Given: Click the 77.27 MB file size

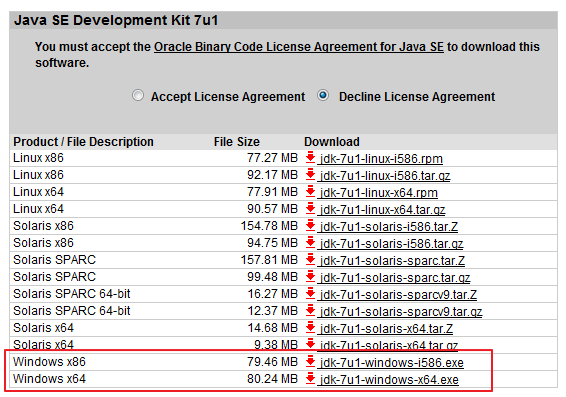Looking at the screenshot, I should click(273, 158).
